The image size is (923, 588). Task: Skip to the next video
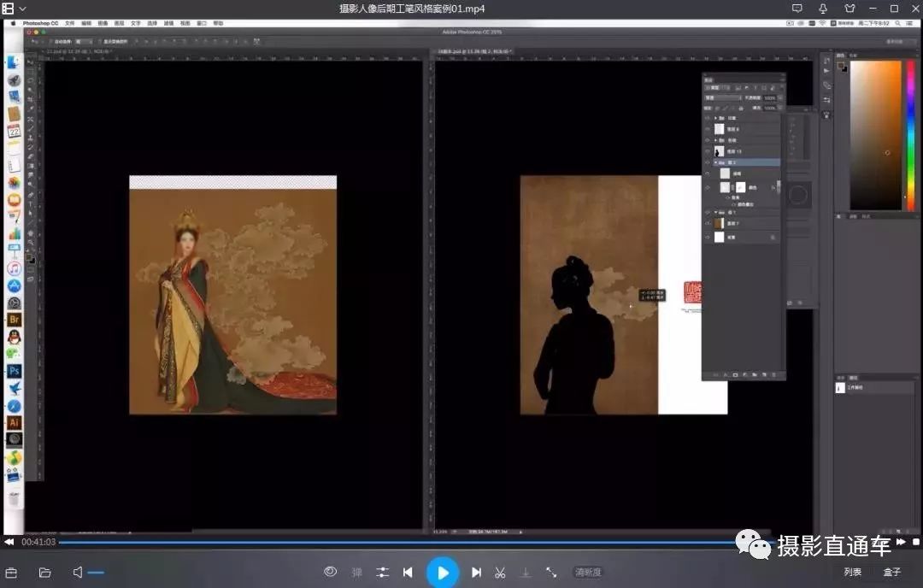click(x=476, y=572)
